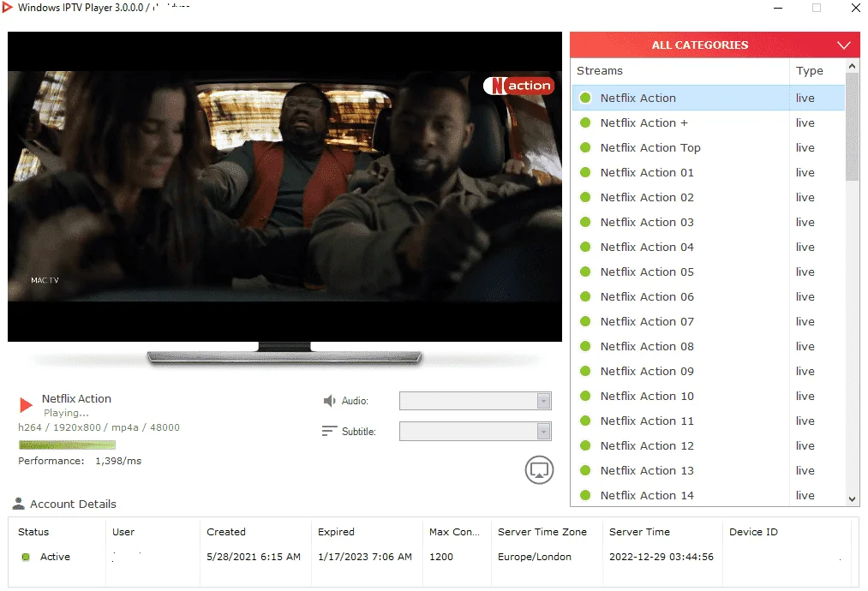Click green dot next to Netflix Action 09
Screen dimensions: 868x591
(x=585, y=372)
